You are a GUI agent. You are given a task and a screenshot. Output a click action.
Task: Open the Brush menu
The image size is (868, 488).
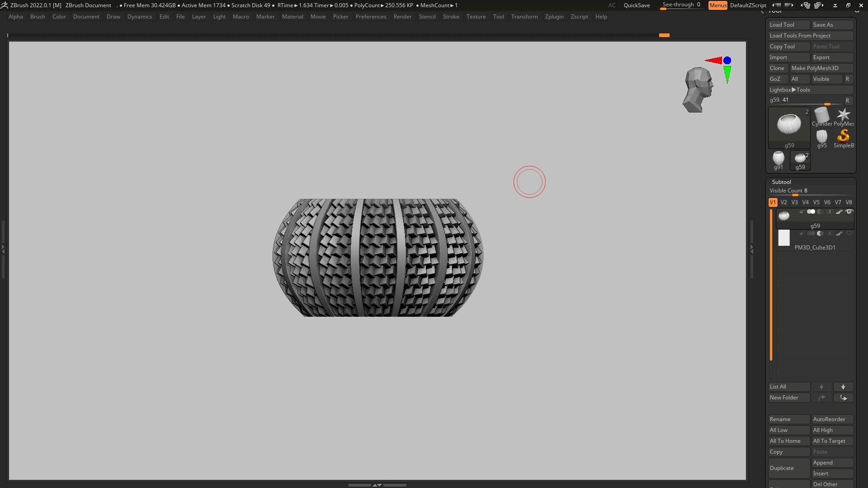[x=38, y=17]
